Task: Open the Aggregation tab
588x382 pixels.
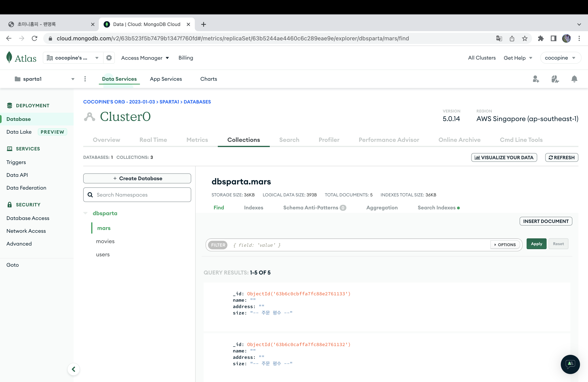Action: (x=382, y=208)
